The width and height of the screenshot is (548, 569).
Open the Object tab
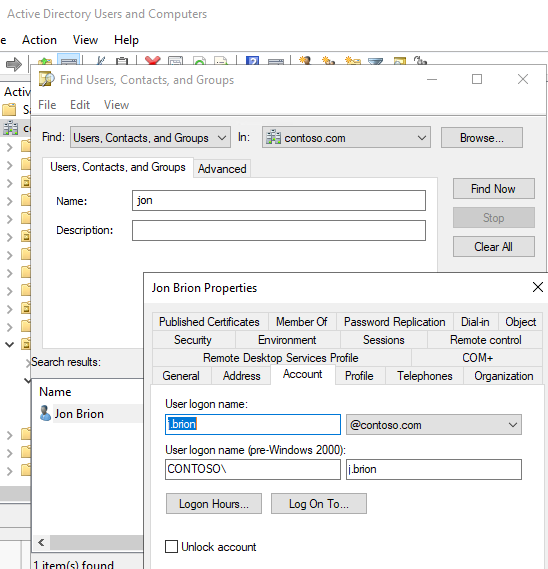pyautogui.click(x=520, y=322)
